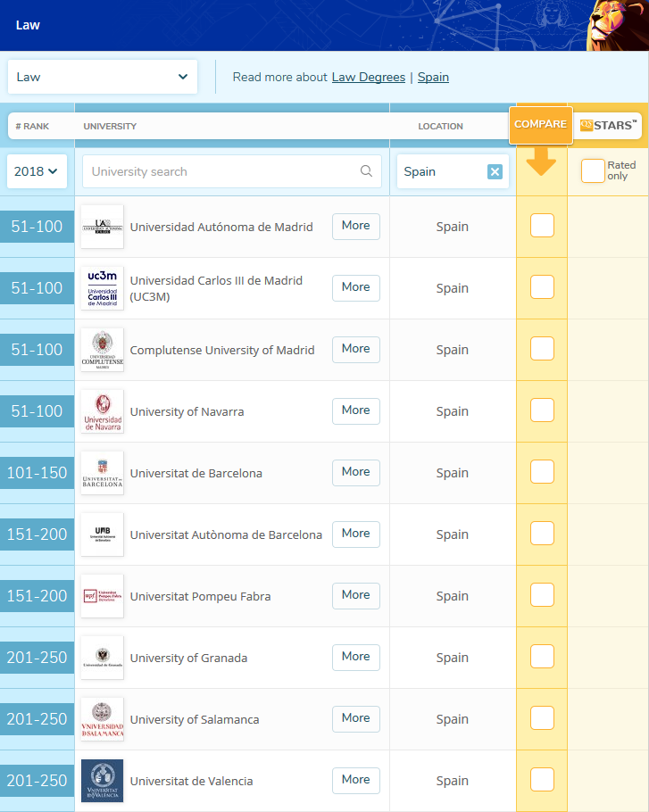This screenshot has height=812, width=649.
Task: Open University of Granada logo
Action: (x=102, y=658)
